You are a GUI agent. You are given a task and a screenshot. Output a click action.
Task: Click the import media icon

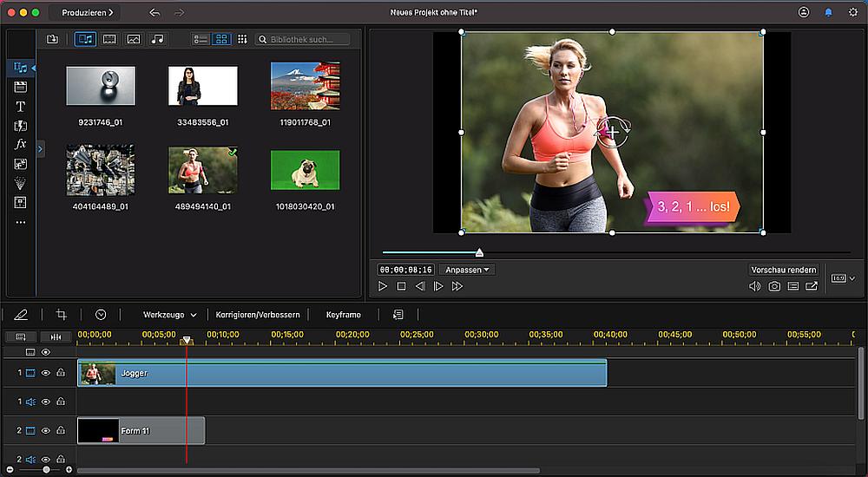tap(52, 39)
